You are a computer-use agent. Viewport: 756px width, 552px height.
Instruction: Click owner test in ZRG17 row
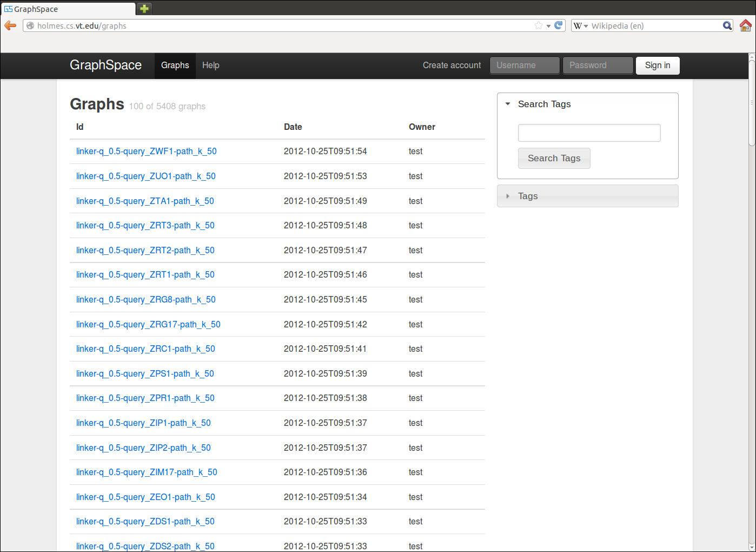(x=415, y=325)
